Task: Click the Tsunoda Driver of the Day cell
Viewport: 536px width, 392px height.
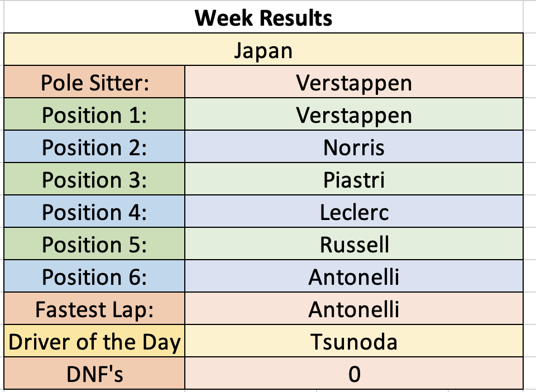Action: coord(354,341)
